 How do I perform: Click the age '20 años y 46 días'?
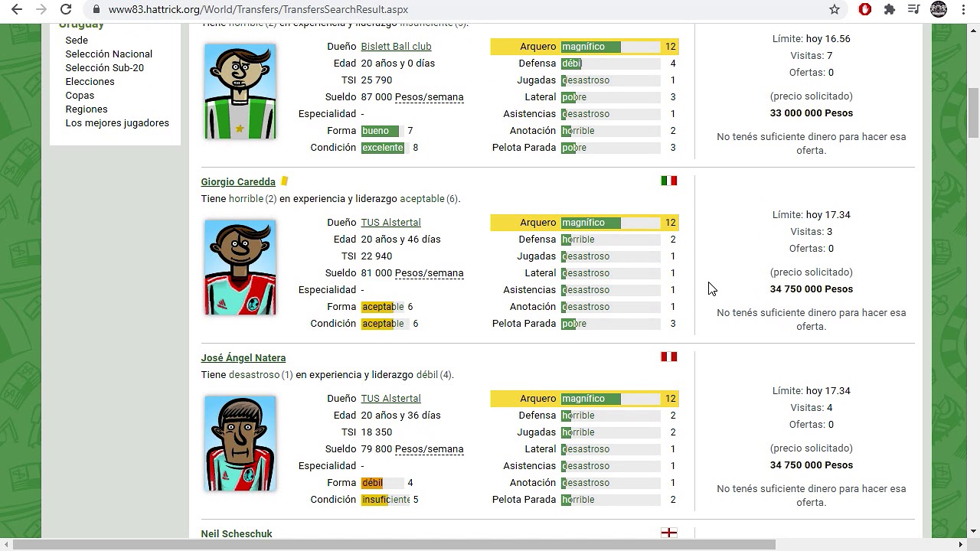401,239
